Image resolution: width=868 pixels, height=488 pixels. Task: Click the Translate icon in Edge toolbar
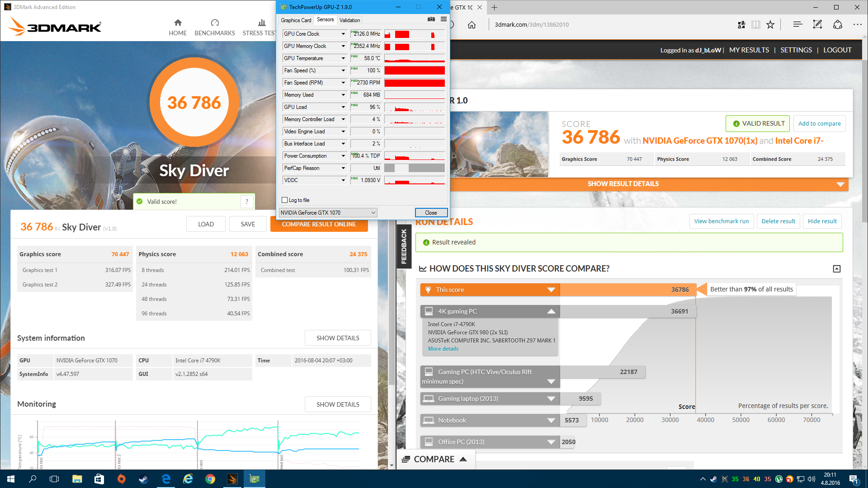(x=741, y=25)
